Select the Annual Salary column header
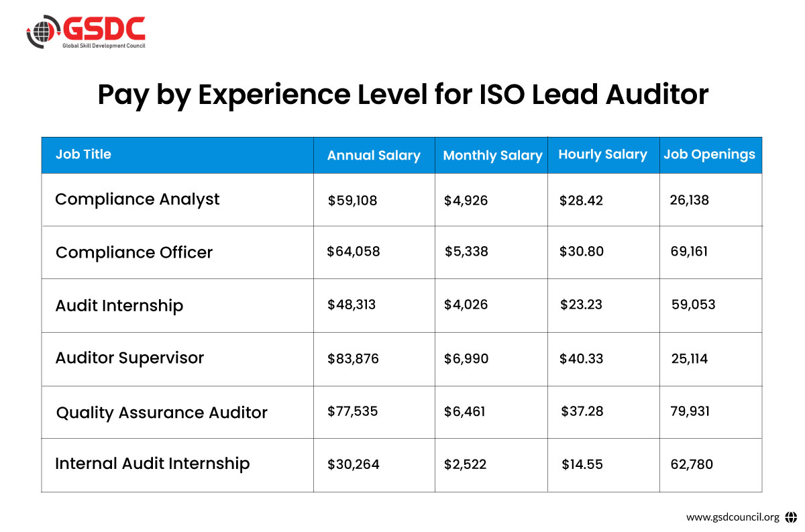Image resolution: width=805 pixels, height=532 pixels. (x=374, y=156)
